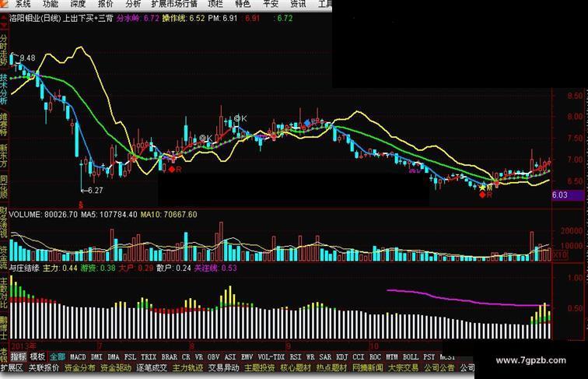588x379 pixels.
Task: Apply the MTM indicator
Action: pyautogui.click(x=392, y=356)
